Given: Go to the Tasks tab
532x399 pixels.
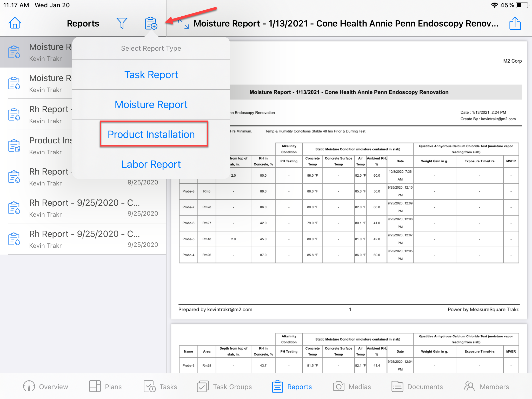Looking at the screenshot, I should tap(160, 387).
